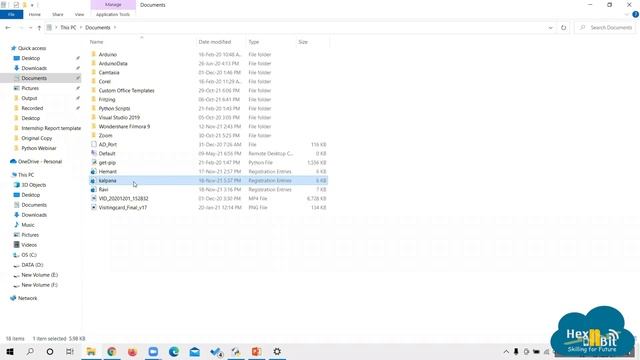Select the Corel folder
The width and height of the screenshot is (640, 360).
point(104,81)
